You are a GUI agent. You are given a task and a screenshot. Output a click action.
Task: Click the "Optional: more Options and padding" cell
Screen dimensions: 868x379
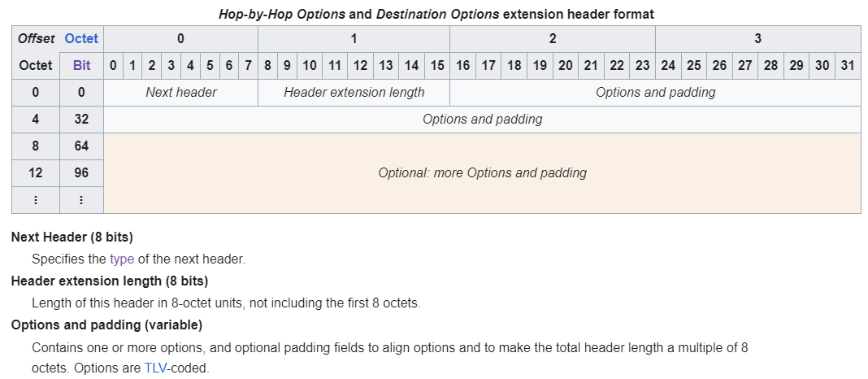482,172
